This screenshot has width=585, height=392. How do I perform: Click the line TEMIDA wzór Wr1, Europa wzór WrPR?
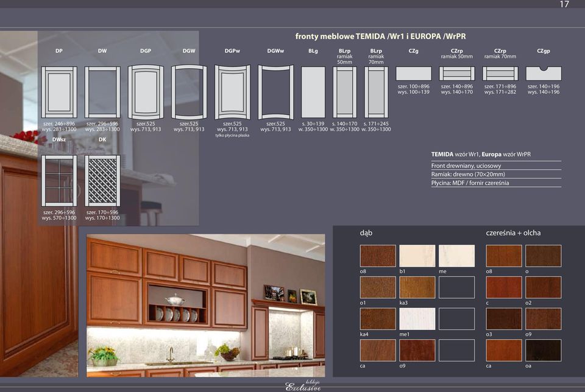click(481, 154)
